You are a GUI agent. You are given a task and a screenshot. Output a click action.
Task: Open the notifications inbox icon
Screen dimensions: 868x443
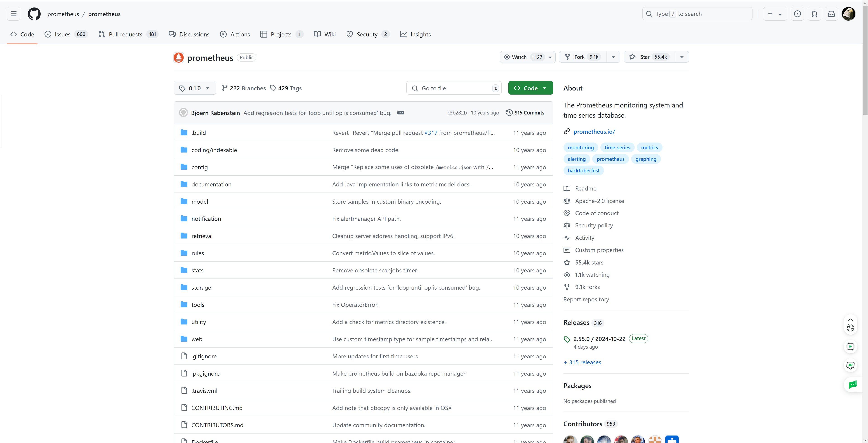click(x=831, y=14)
